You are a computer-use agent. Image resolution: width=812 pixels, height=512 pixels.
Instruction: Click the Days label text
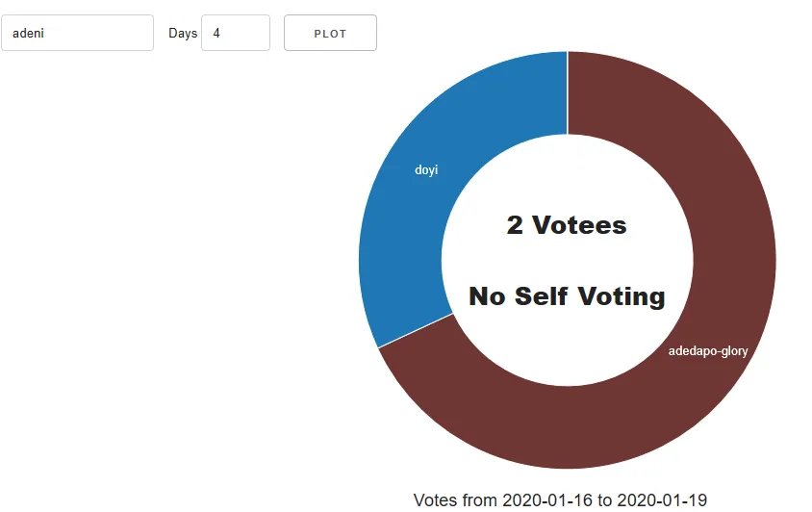183,33
